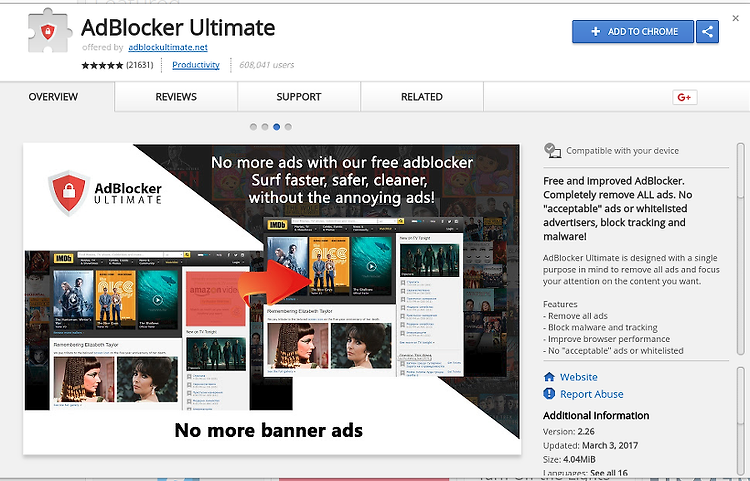This screenshot has height=481, width=750.
Task: Click the share icon button
Action: click(x=707, y=32)
